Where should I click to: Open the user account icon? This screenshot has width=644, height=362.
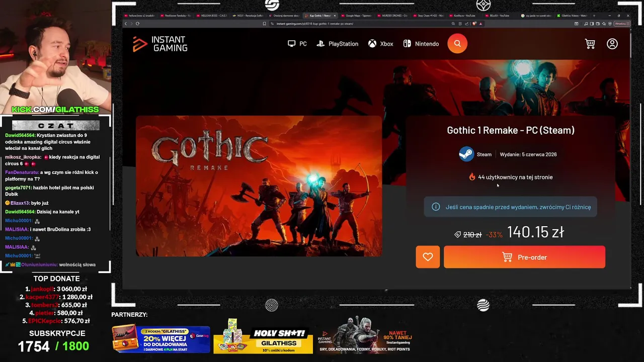pyautogui.click(x=612, y=44)
